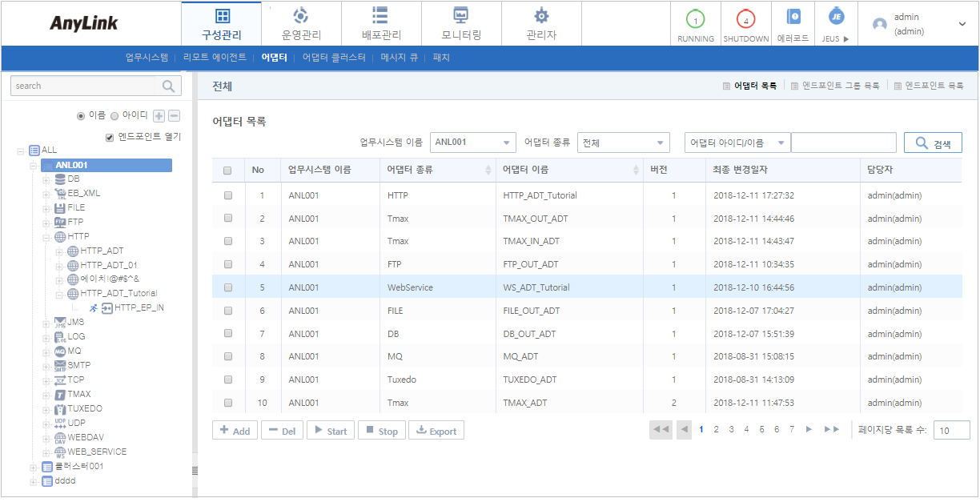Screen dimensions: 980x502
Task: Open the 어댑터 종류 dropdown
Action: [623, 143]
